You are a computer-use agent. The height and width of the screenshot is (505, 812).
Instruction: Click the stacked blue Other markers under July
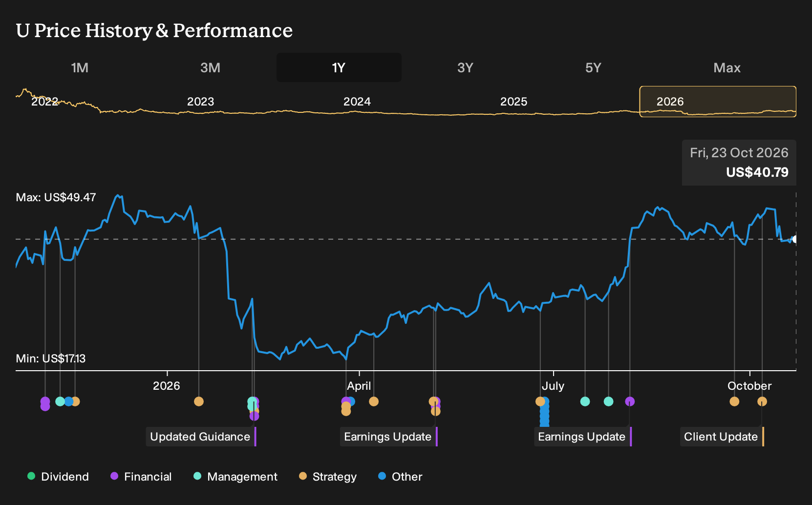point(545,415)
